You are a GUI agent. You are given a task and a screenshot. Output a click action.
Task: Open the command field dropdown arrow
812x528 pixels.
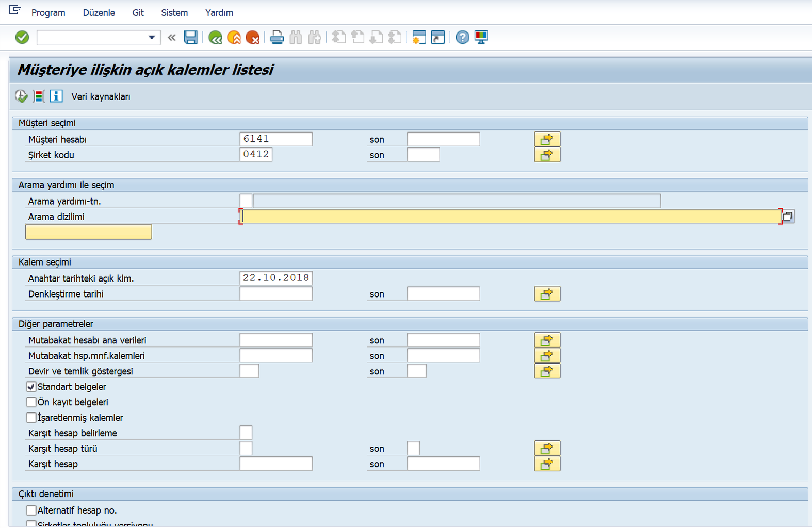(152, 37)
